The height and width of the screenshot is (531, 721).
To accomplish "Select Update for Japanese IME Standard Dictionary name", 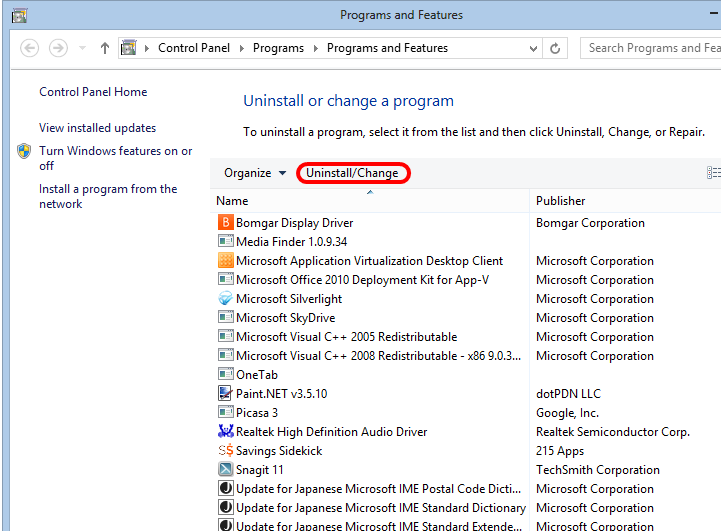I will pyautogui.click(x=381, y=508).
